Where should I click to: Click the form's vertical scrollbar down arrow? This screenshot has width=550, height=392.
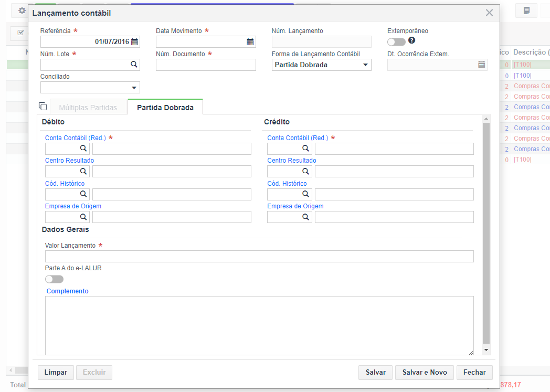pyautogui.click(x=486, y=350)
